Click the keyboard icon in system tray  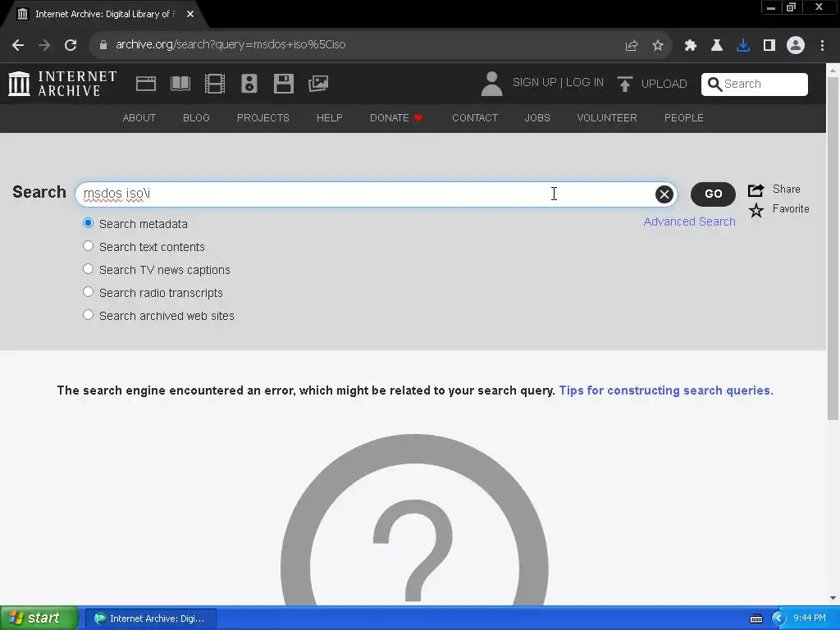756,619
